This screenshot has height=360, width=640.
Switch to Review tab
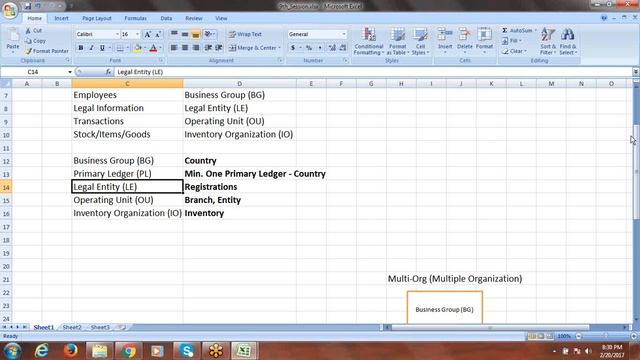(x=194, y=18)
